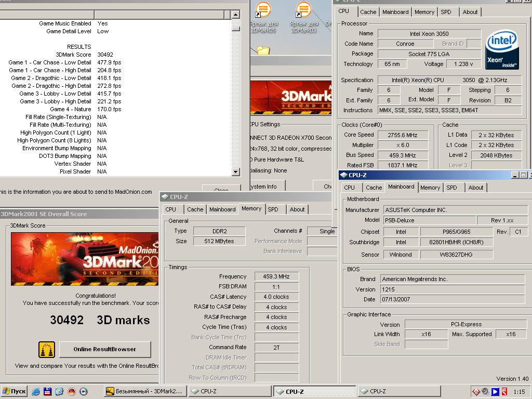Click the 1:1 FSB:DRAM value
This screenshot has height=399, width=532.
[x=276, y=287]
